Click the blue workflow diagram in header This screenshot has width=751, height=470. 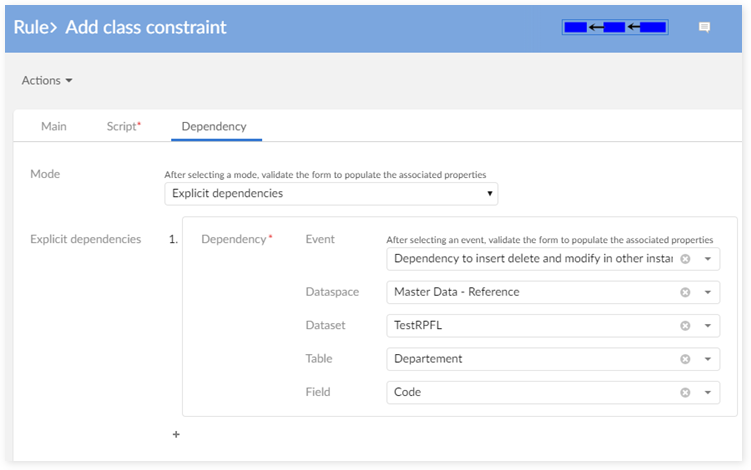[615, 27]
